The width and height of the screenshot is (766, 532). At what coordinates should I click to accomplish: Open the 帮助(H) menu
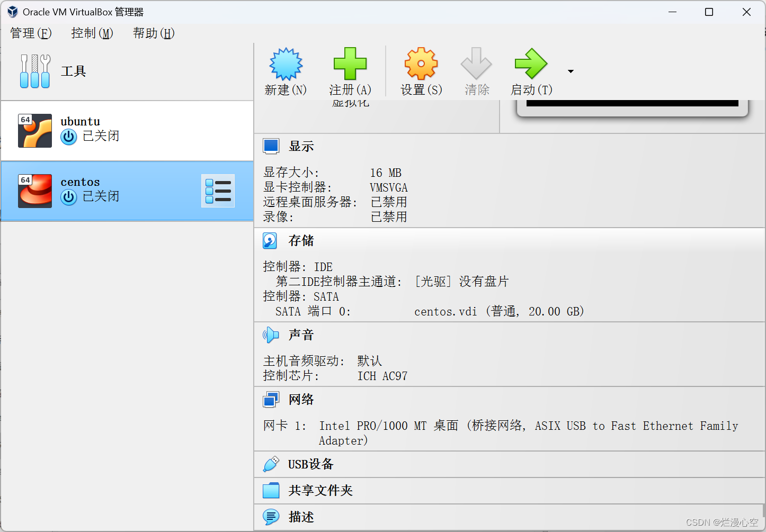pos(154,33)
